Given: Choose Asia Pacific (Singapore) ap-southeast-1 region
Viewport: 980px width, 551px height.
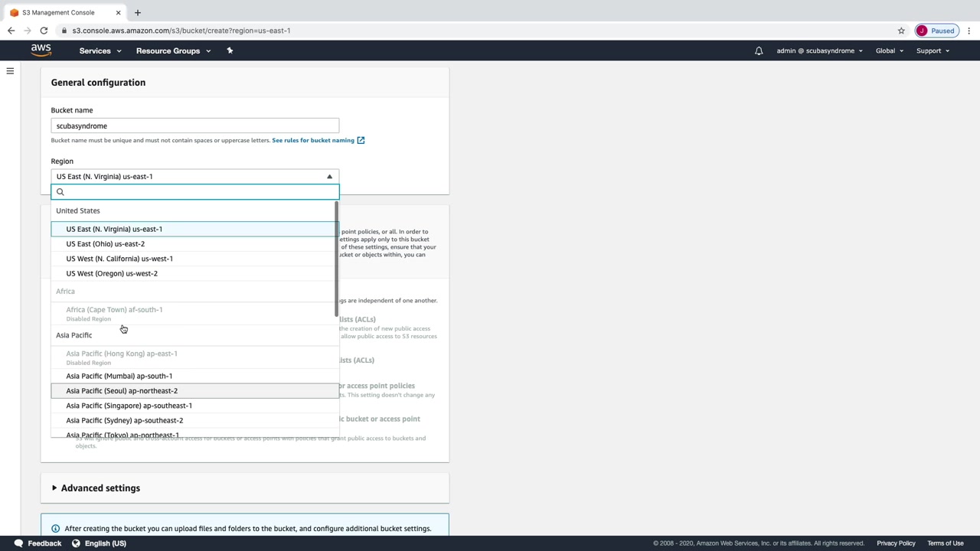Looking at the screenshot, I should coord(194,406).
